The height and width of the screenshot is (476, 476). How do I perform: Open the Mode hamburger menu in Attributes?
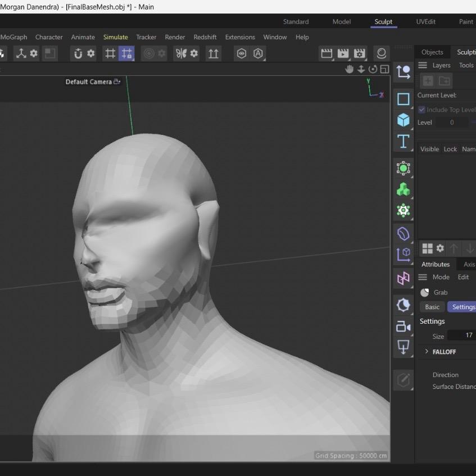pos(423,276)
